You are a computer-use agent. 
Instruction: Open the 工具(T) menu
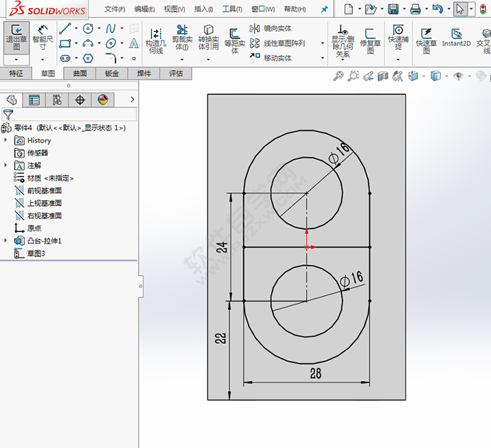232,9
